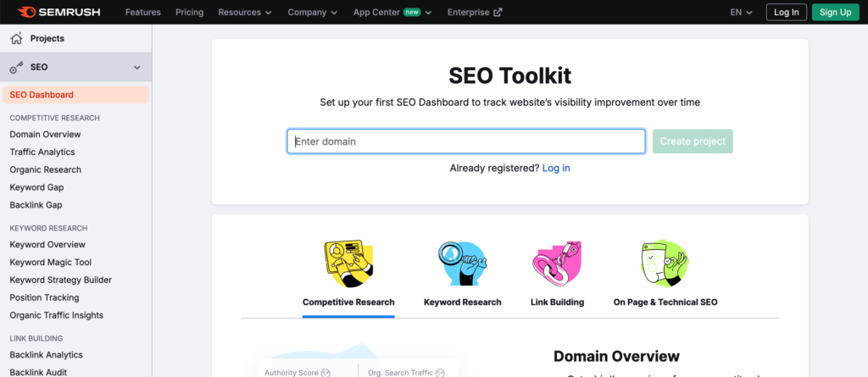The width and height of the screenshot is (868, 377).
Task: Follow the Log in link under domain field
Action: pyautogui.click(x=556, y=169)
